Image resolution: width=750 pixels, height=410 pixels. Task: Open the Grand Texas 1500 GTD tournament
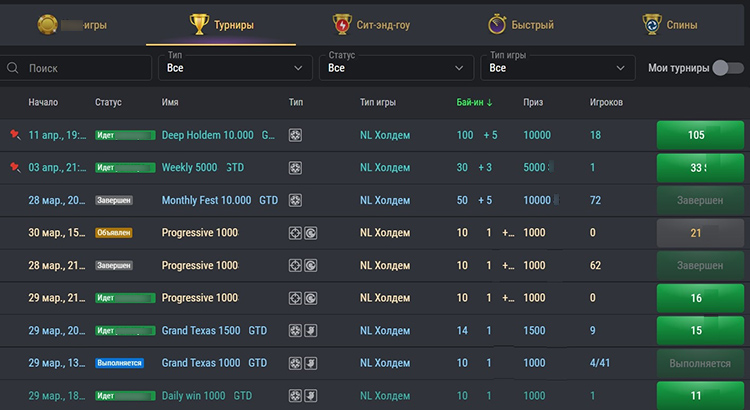[x=201, y=331]
